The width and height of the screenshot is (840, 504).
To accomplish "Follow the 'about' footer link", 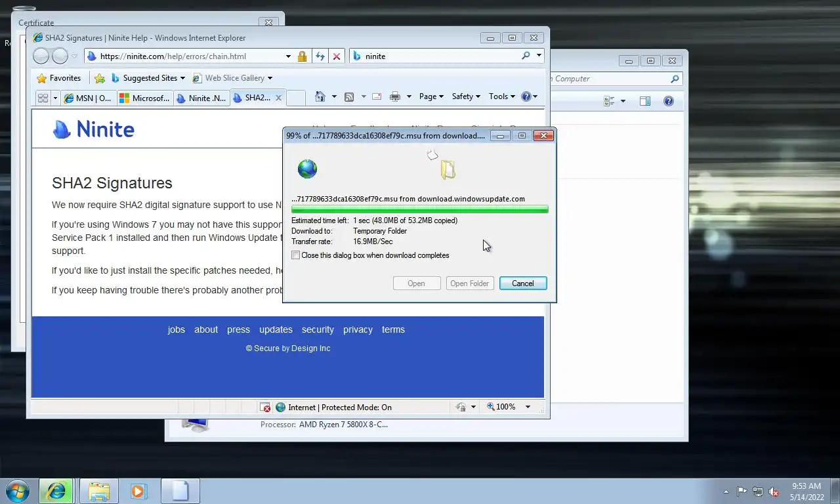I will (206, 329).
